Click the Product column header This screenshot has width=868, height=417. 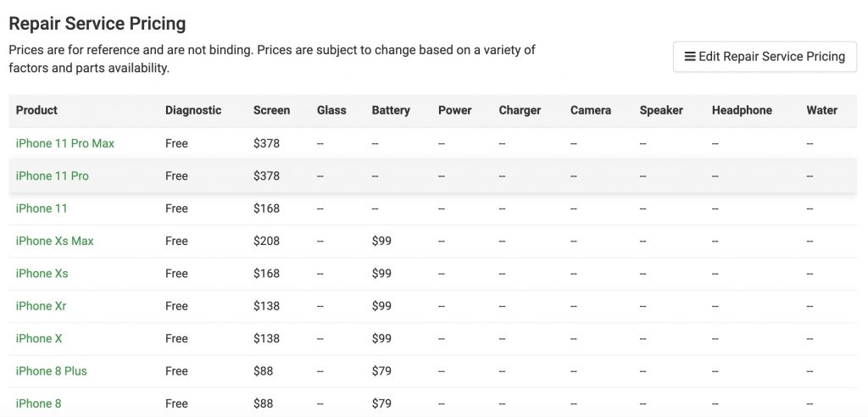coord(36,110)
